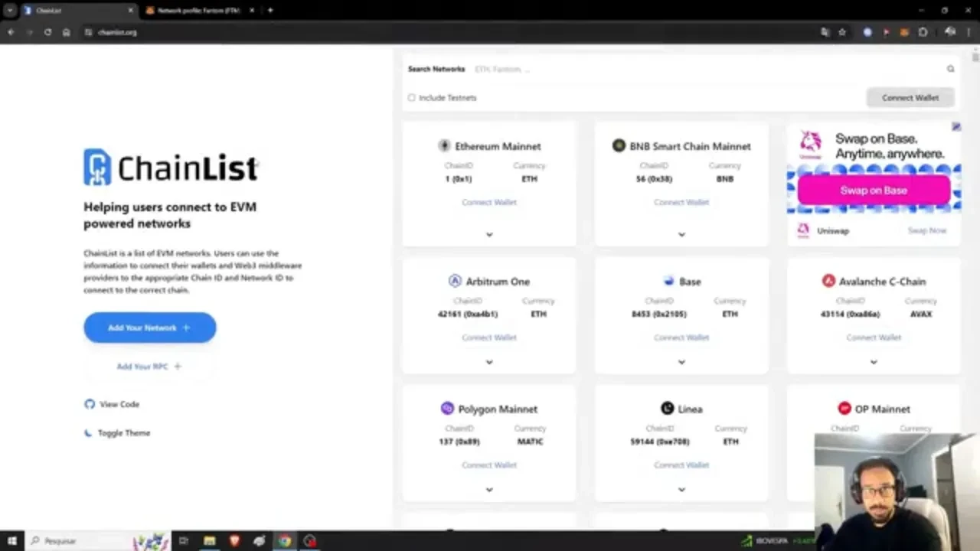
Task: Bookmark this page with the star icon
Action: point(842,32)
